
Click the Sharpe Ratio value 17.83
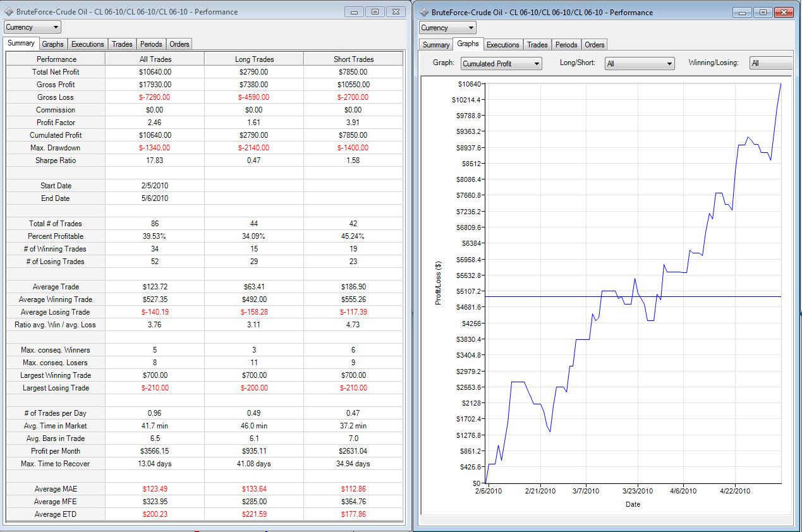tap(155, 160)
